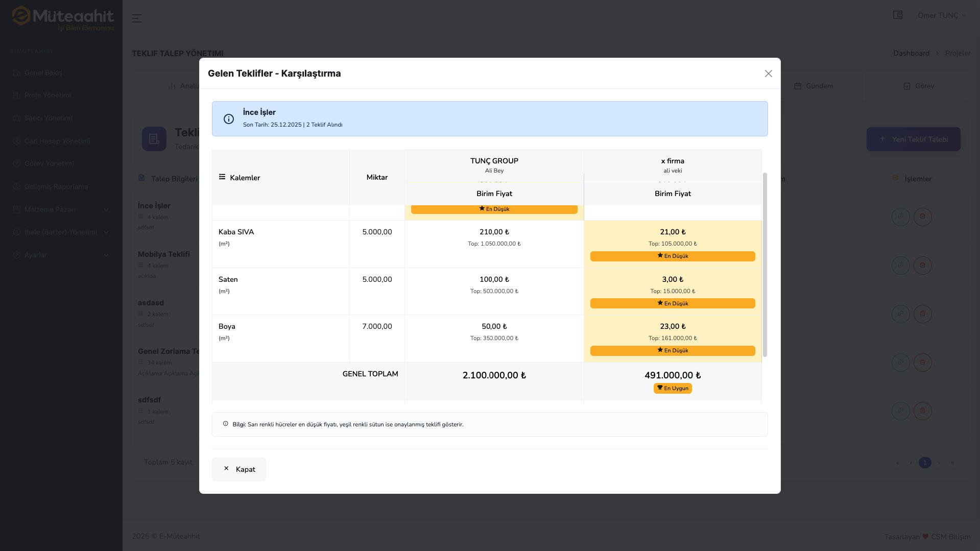Click the comparison table vertical scrollbar
This screenshot has width=980, height=551.
point(764,265)
